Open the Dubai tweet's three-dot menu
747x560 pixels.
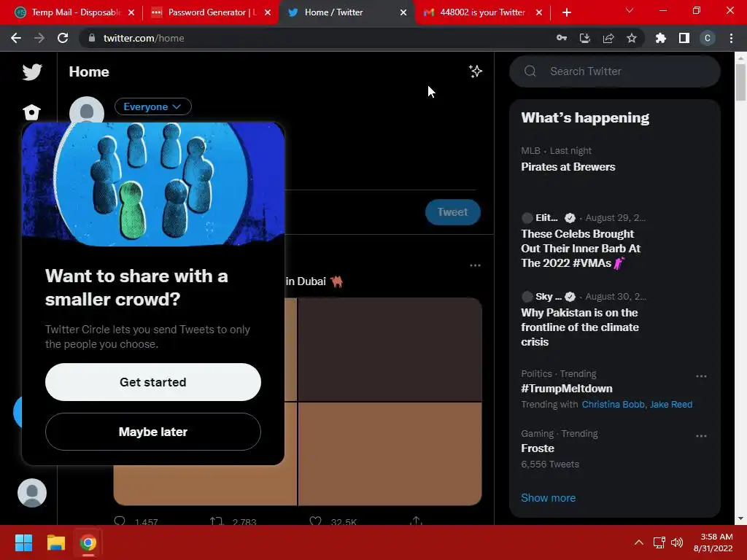pyautogui.click(x=475, y=265)
